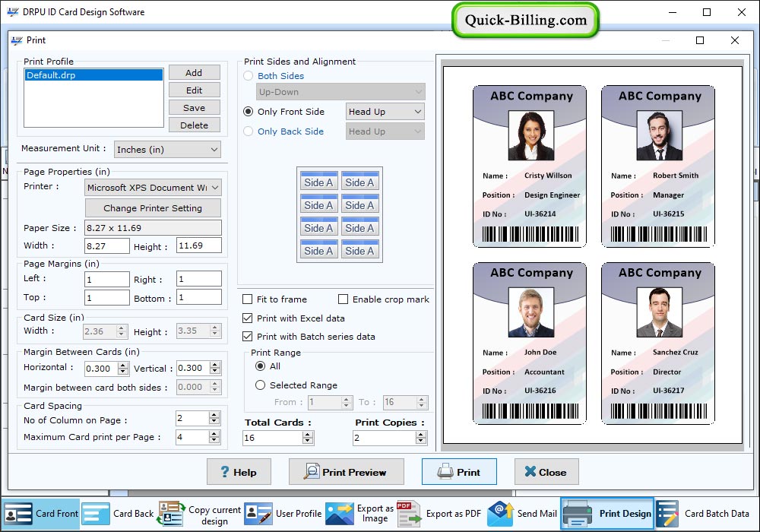Click Sanchez Cruz card preview

(658, 344)
